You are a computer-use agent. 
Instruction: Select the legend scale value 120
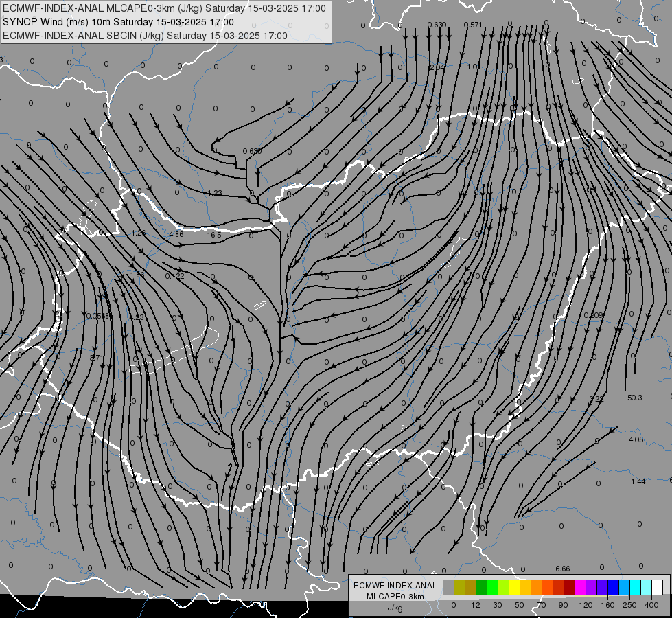586,605
